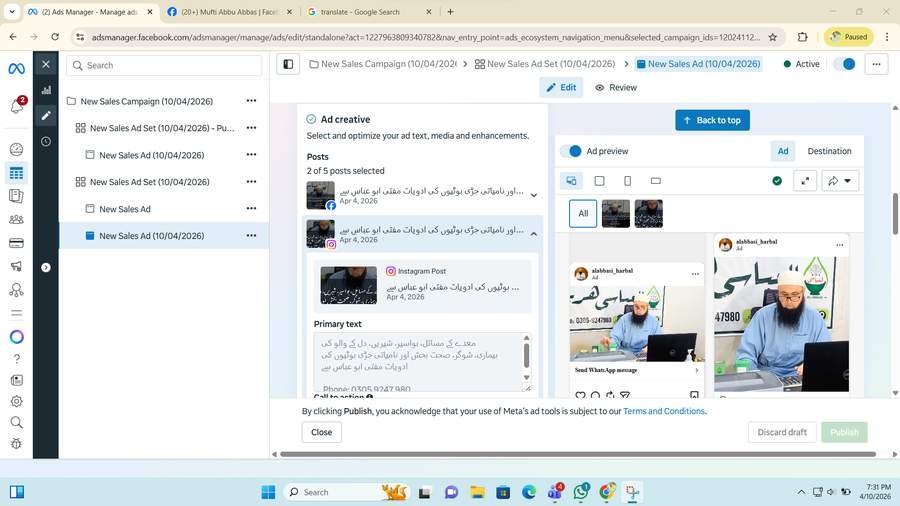The image size is (900, 506).
Task: Switch to the Ad preview tab
Action: 783,151
